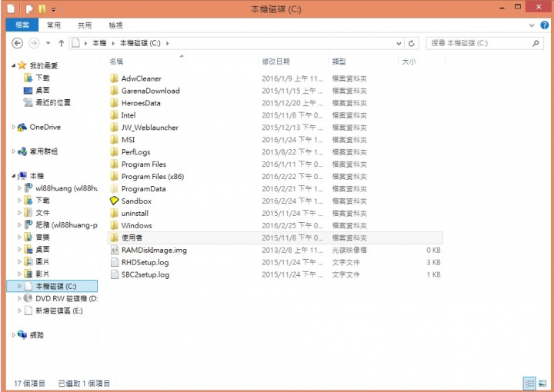554x392 pixels.
Task: Click 本機 in the address breadcrumb
Action: (x=99, y=43)
